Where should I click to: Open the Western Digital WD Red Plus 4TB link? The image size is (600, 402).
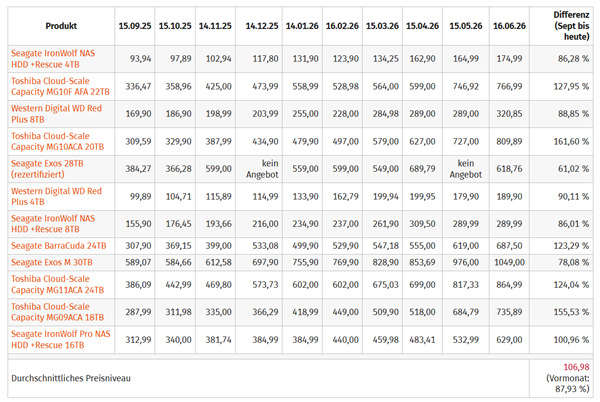[56, 197]
